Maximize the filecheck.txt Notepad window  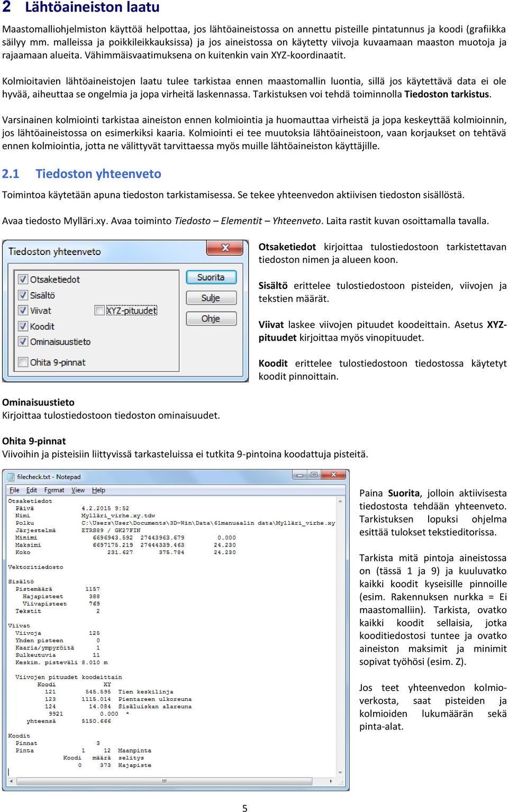(x=314, y=475)
